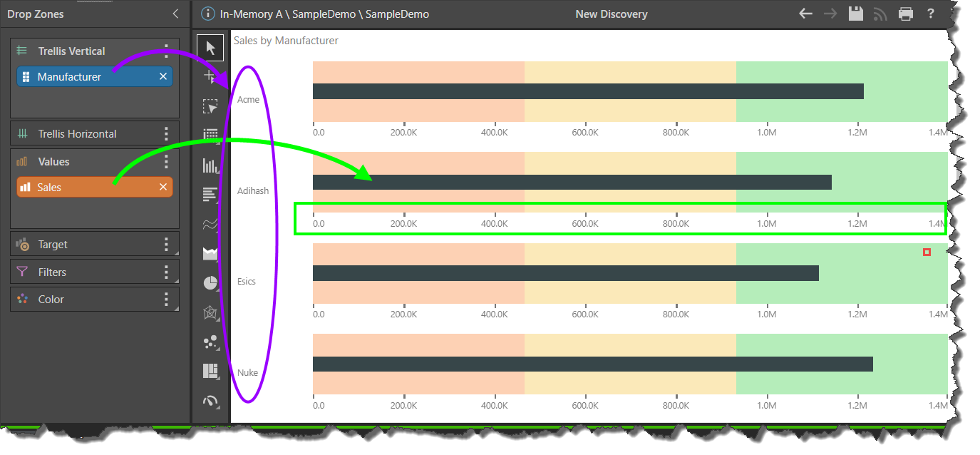
Task: Click the back arrow in header
Action: coord(805,14)
